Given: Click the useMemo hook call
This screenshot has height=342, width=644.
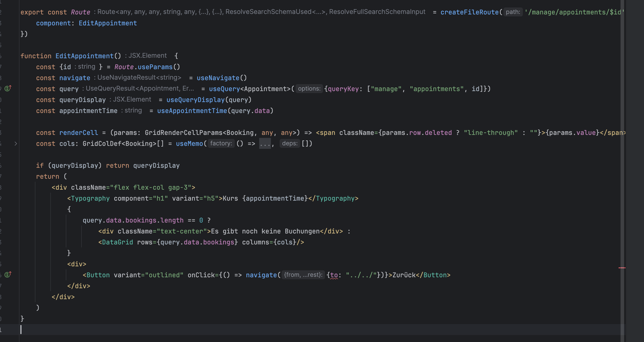Looking at the screenshot, I should [189, 144].
